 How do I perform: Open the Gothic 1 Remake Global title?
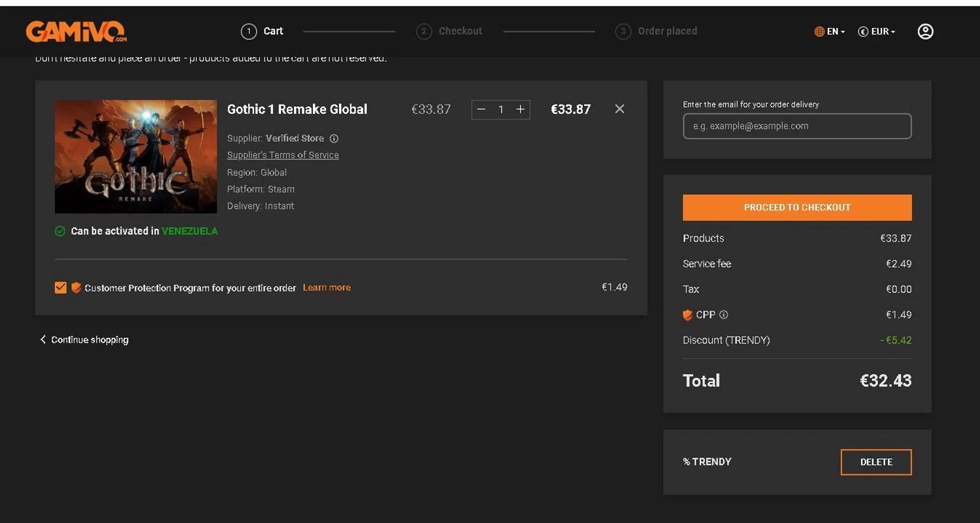click(297, 109)
